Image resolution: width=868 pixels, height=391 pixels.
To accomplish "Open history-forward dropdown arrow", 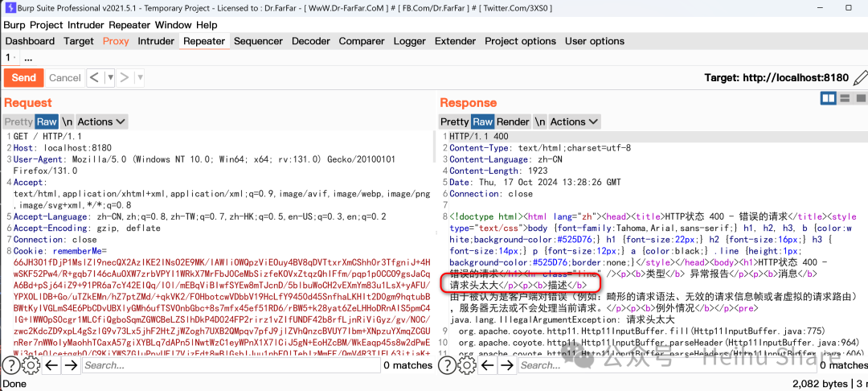I will coord(140,77).
